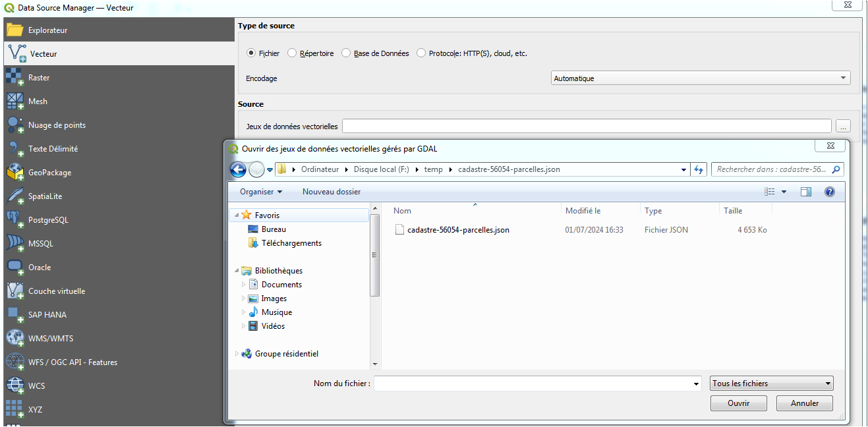
Task: Expand the Images library node
Action: coord(244,299)
